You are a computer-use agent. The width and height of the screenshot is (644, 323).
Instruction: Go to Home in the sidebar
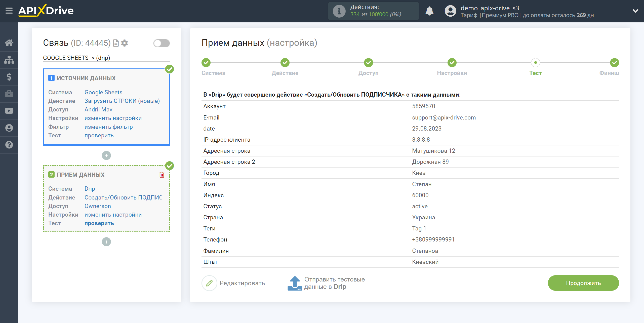9,43
